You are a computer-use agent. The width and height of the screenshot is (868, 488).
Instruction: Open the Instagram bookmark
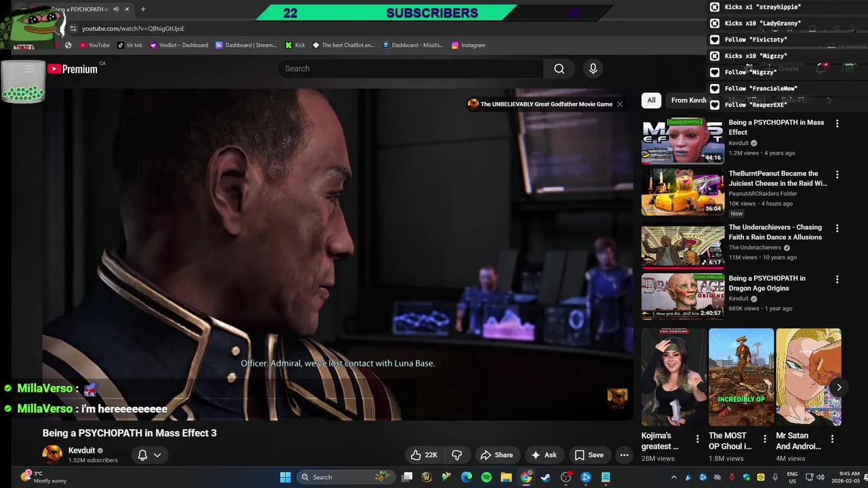coord(469,45)
